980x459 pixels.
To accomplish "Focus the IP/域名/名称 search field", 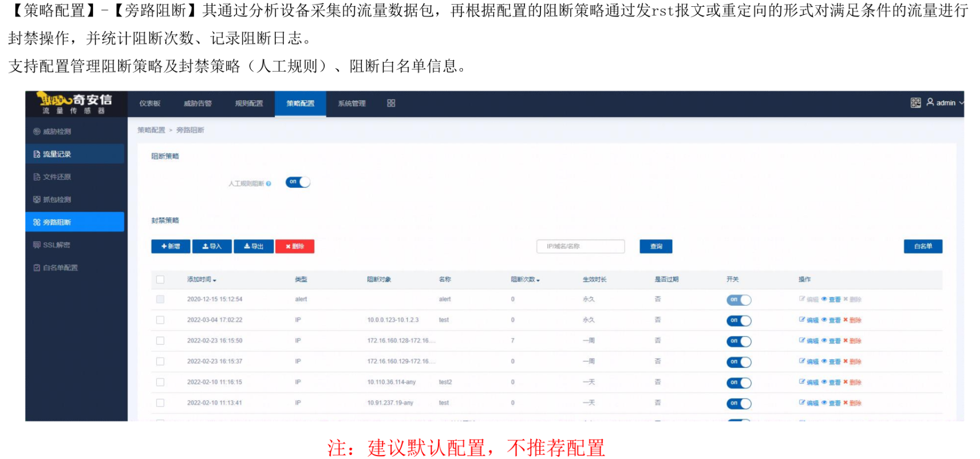I will 580,246.
